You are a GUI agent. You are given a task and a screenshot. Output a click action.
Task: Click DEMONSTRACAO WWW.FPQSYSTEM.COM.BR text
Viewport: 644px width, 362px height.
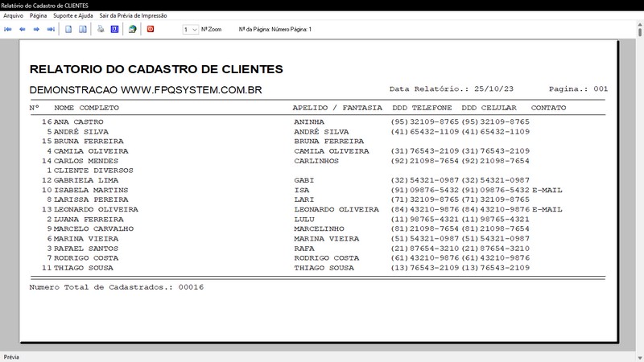coord(146,90)
